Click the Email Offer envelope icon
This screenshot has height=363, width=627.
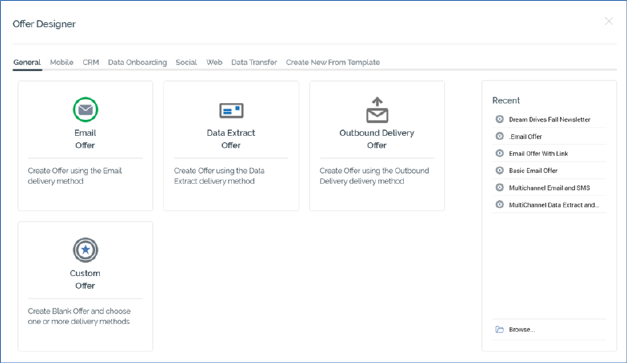pyautogui.click(x=85, y=110)
